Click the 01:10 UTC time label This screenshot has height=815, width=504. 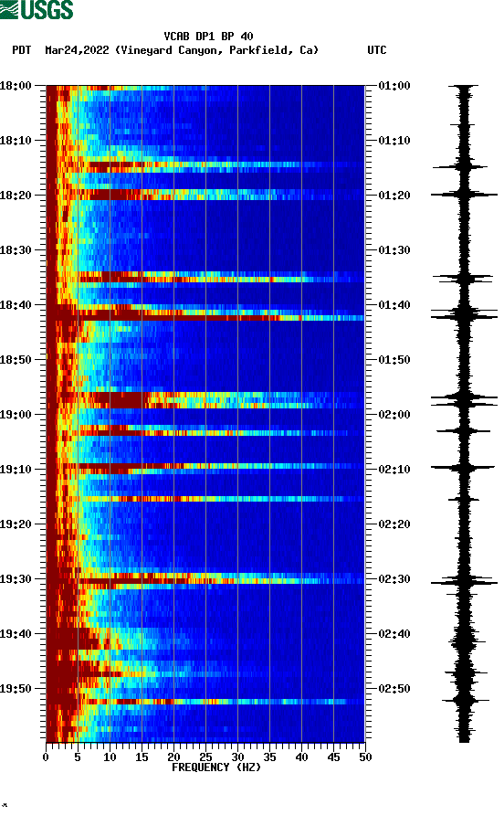click(x=394, y=141)
